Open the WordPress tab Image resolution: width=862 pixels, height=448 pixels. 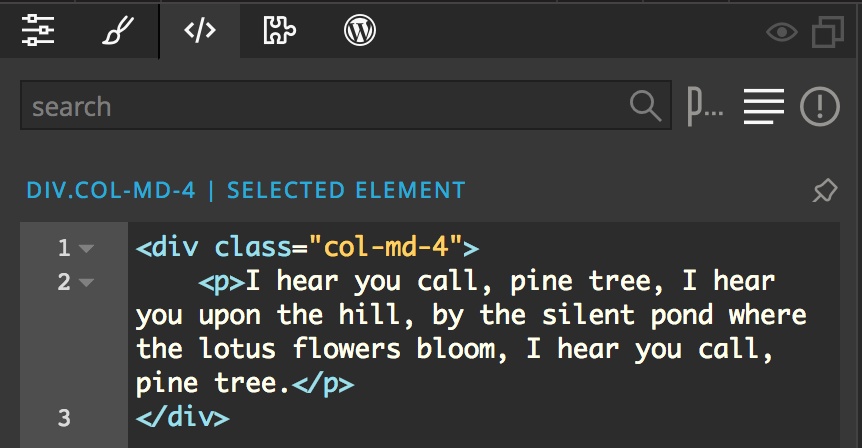pyautogui.click(x=360, y=30)
